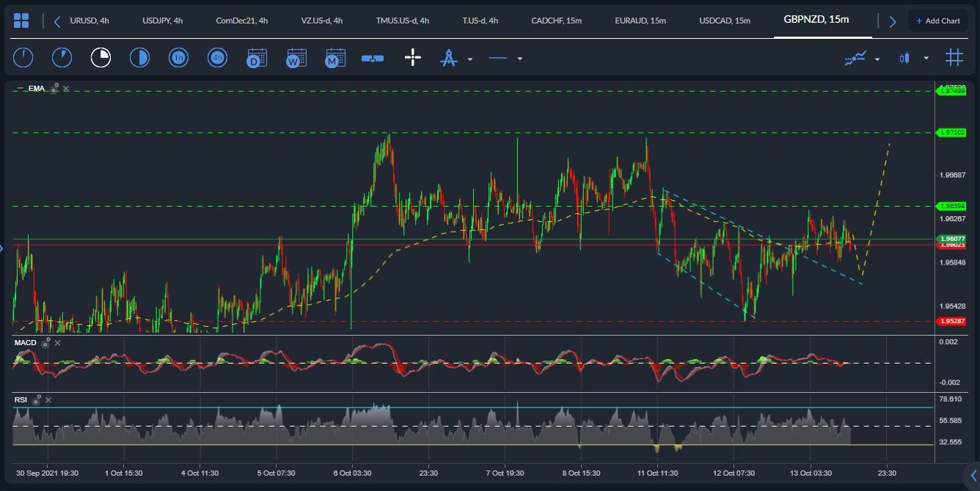Open the line tool dropdown arrow
Viewport: 980px width, 491px height.
[x=520, y=59]
